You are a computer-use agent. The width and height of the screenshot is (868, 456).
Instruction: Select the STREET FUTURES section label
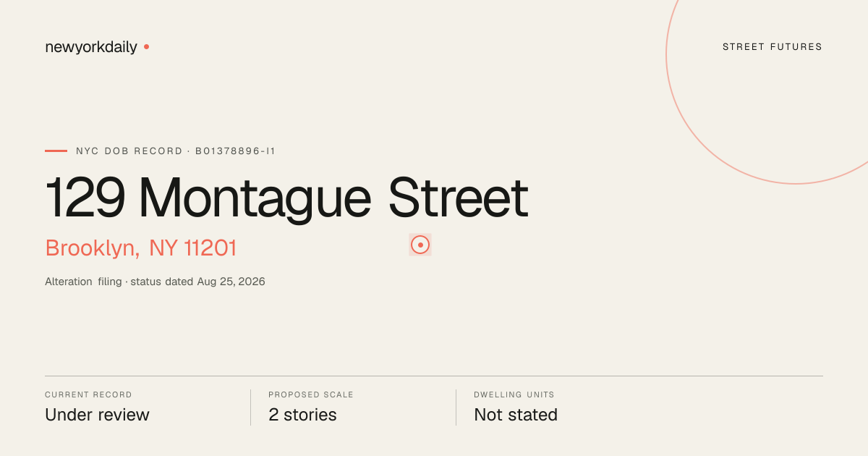(773, 47)
